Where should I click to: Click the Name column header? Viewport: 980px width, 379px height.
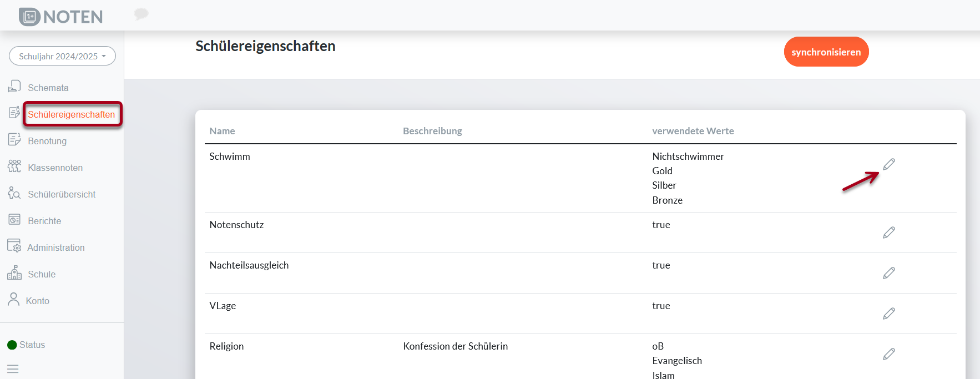point(222,131)
